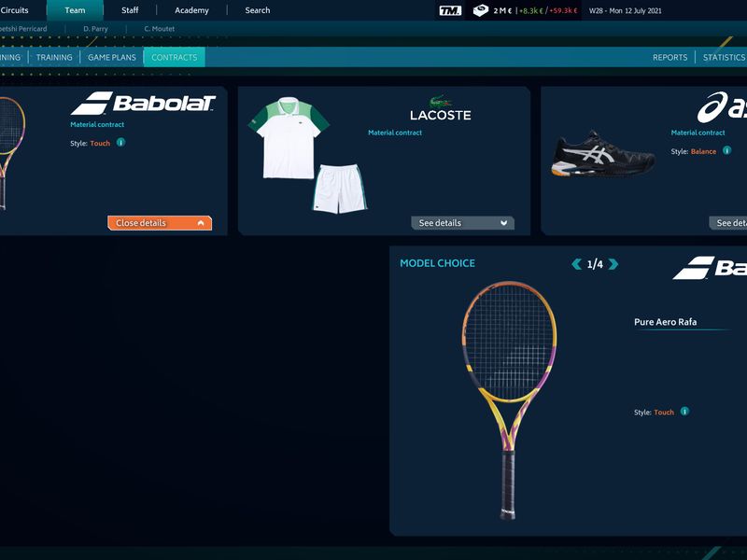This screenshot has height=560, width=747.
Task: Click the Touch style in Model Choice panel
Action: (x=664, y=413)
